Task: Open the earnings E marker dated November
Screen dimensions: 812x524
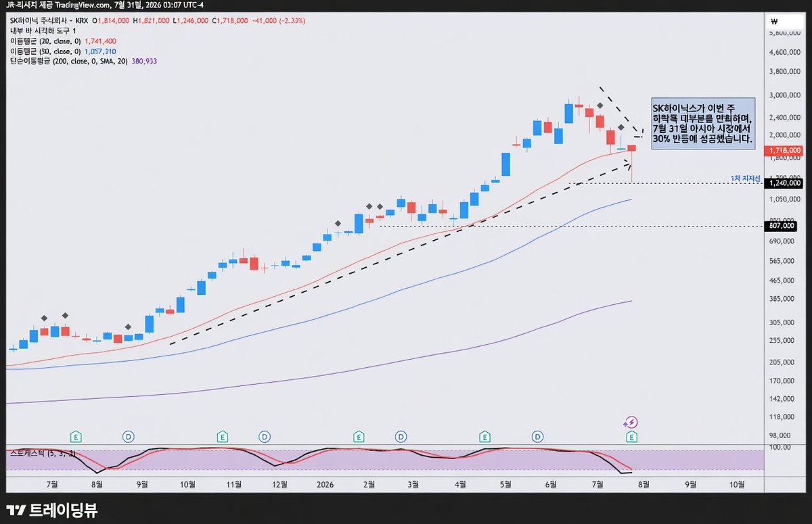Action: [x=222, y=436]
